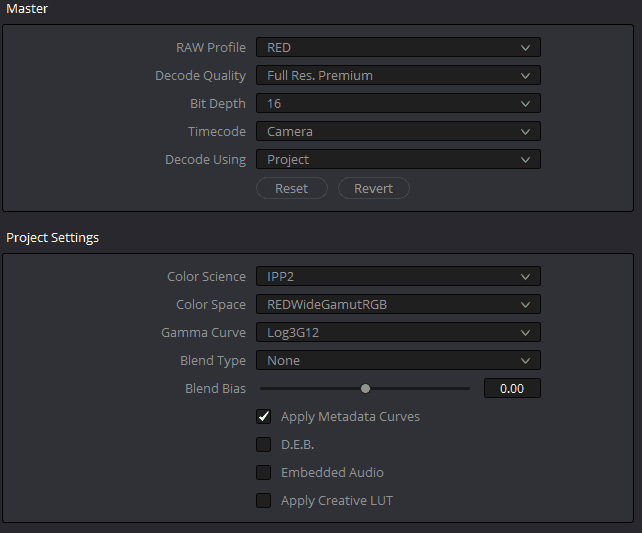
Task: Expand the Color Space dropdown
Action: [398, 305]
